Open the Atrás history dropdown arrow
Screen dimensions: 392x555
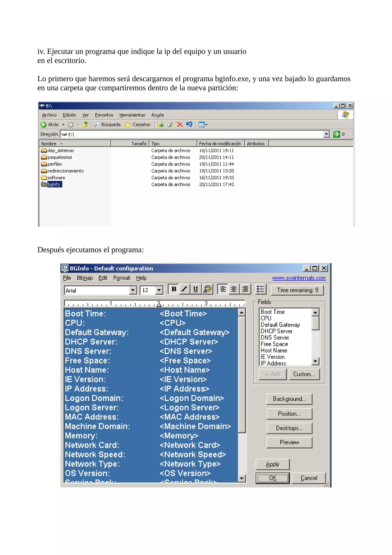[x=63, y=125]
